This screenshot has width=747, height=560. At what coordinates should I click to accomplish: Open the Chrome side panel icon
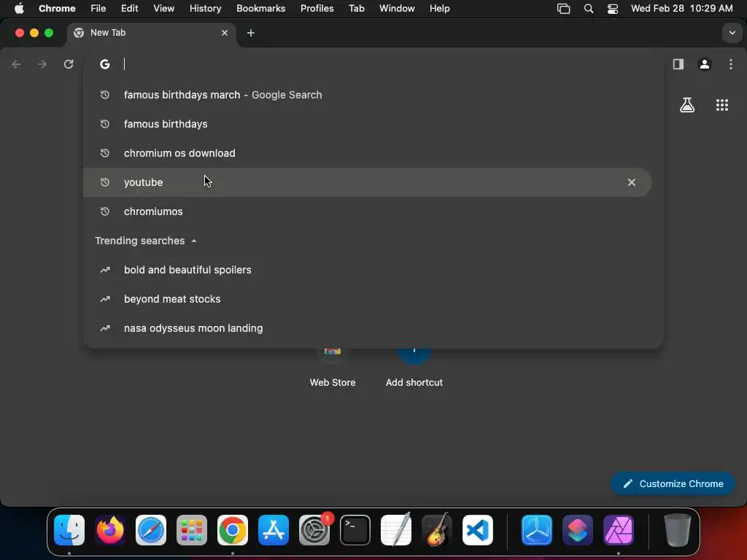678,64
